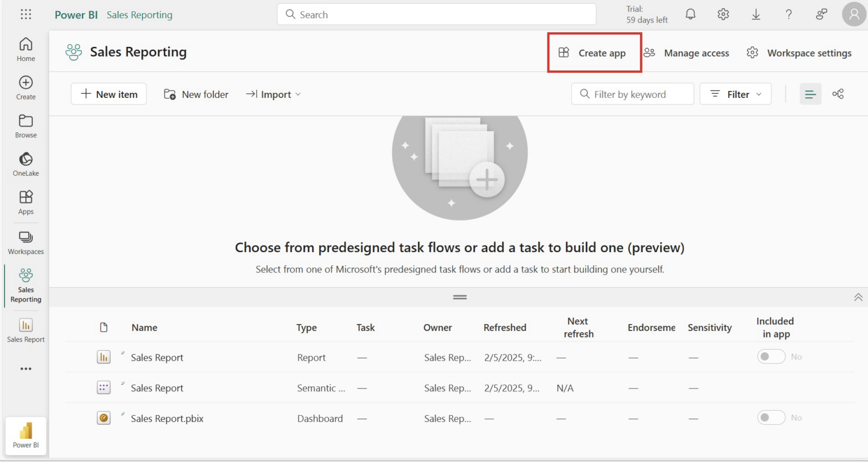Select OneLake from the navigation rail
Image resolution: width=868 pixels, height=462 pixels.
[x=25, y=163]
